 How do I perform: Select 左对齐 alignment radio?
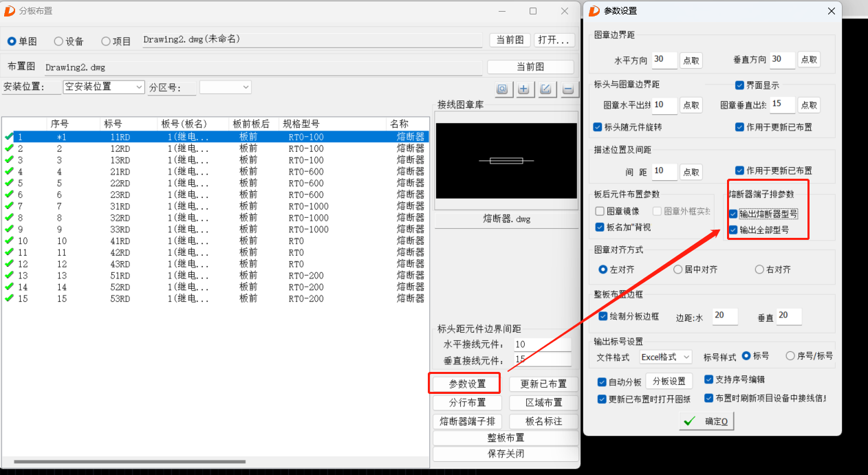click(x=603, y=269)
